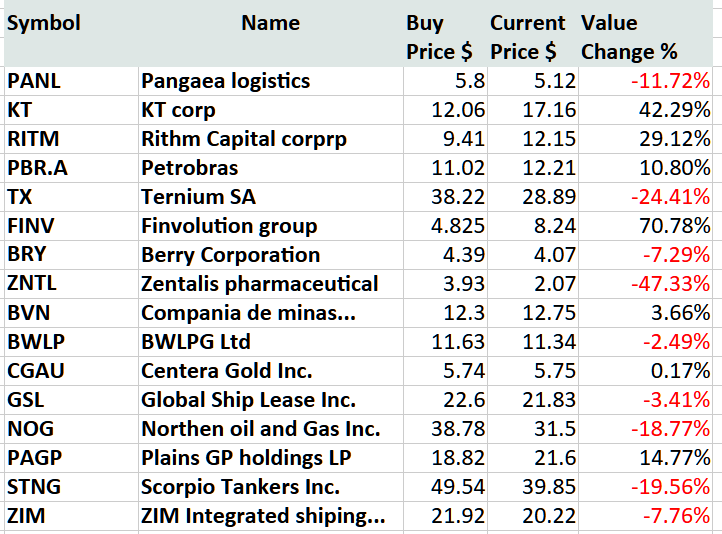Screen dimensions: 722x534
Task: Click the ZIM symbol cell
Action: [25, 516]
